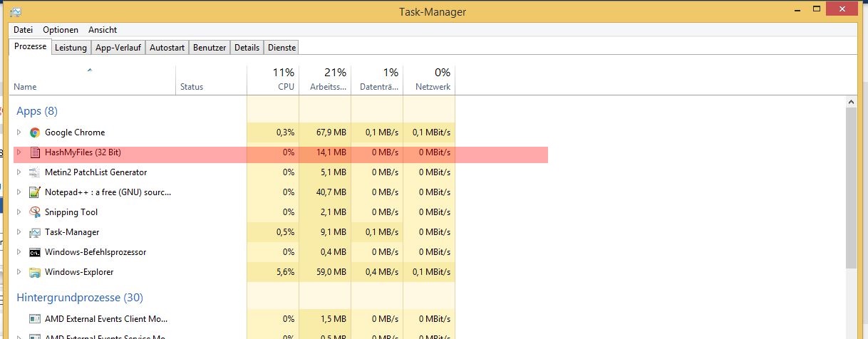Click the Metin2 PatchList Generator icon
Screen dimensions: 868x339
35,172
